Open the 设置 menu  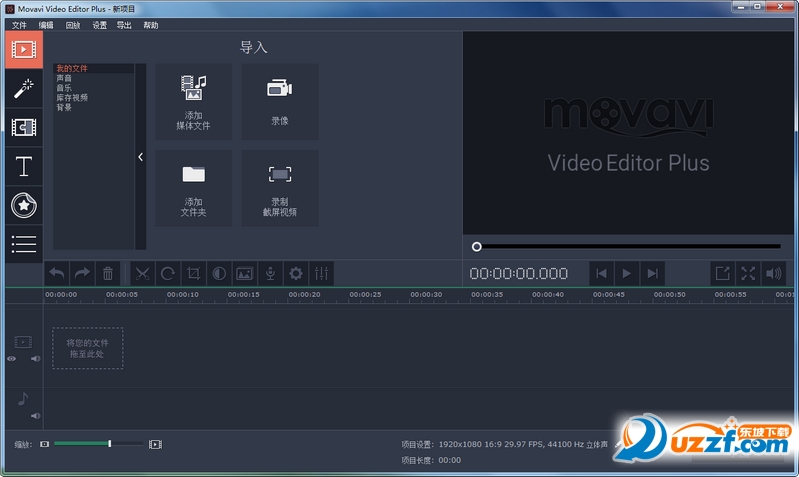pos(99,25)
